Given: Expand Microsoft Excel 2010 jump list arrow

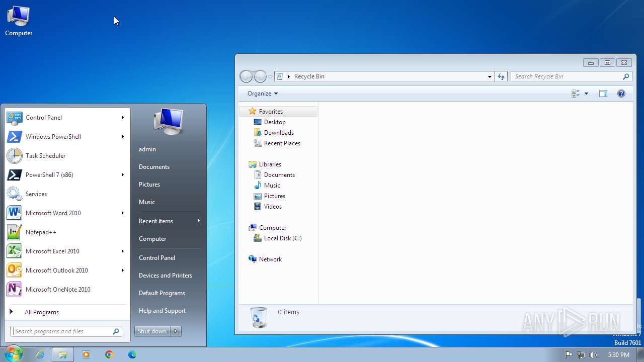Looking at the screenshot, I should 122,251.
